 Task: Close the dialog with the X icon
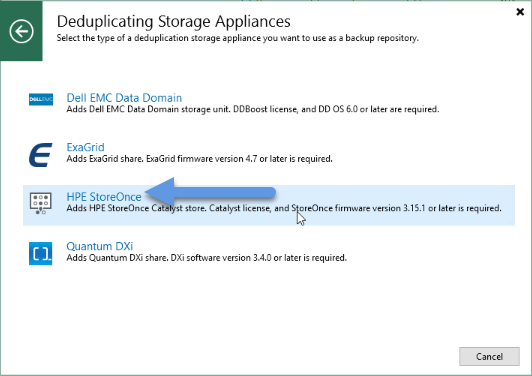pyautogui.click(x=520, y=12)
